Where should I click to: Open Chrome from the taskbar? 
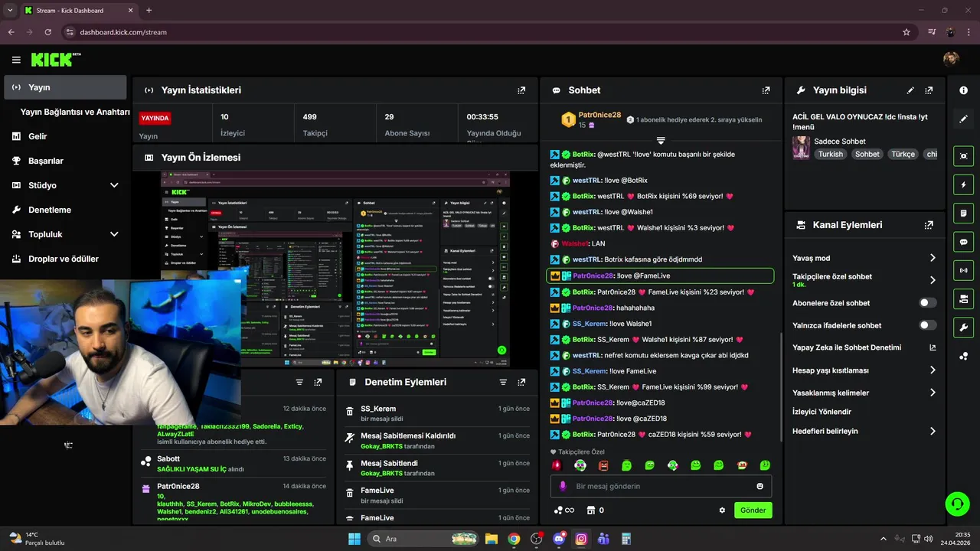(514, 539)
